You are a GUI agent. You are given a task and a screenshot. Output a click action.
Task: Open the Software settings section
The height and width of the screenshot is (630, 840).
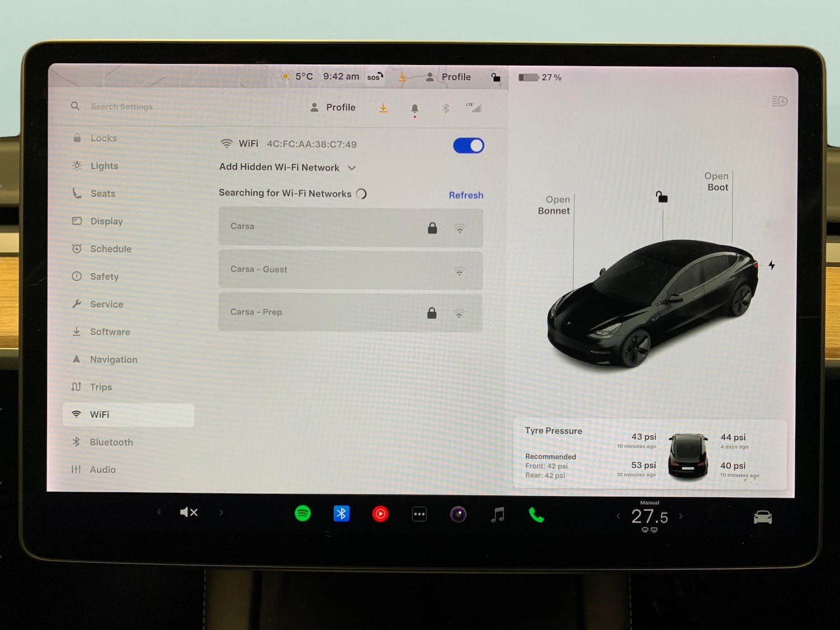tap(110, 332)
